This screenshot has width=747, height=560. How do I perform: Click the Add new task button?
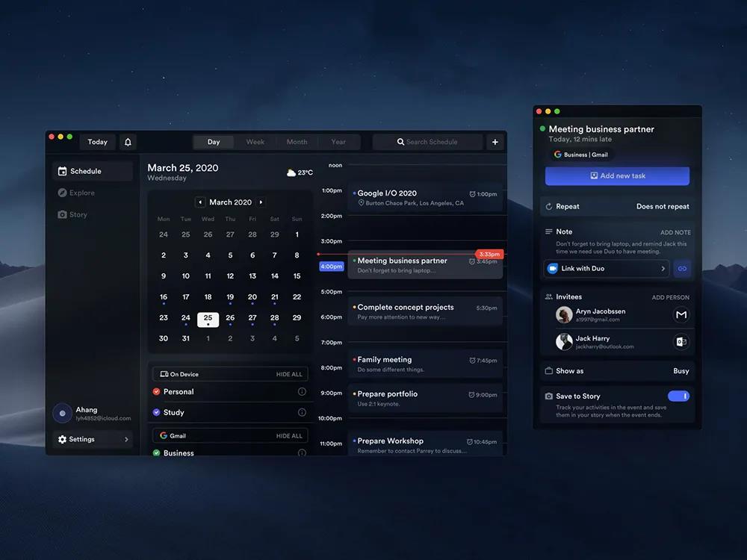[x=617, y=175]
